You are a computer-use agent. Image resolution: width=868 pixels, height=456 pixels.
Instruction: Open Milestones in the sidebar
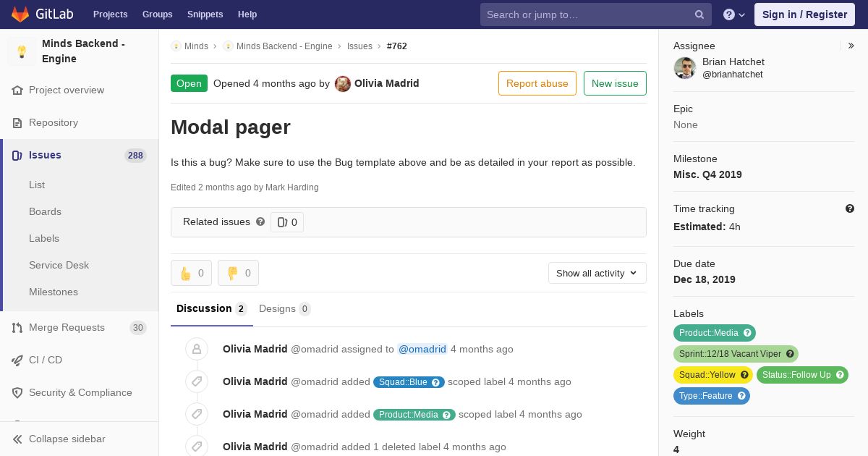54,292
